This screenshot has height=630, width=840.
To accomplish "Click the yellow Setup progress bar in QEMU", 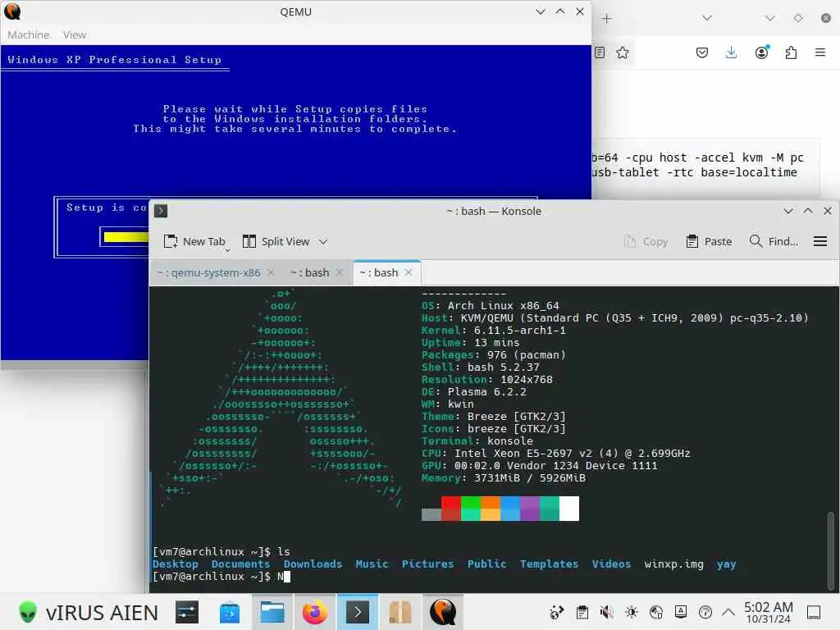I will (x=126, y=237).
